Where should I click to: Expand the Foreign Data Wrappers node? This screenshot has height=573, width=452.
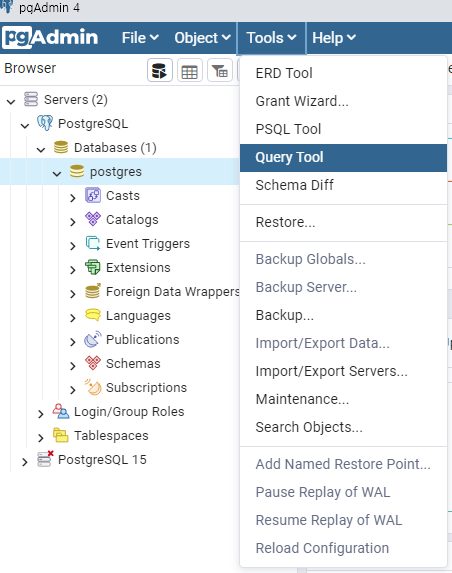(73, 294)
